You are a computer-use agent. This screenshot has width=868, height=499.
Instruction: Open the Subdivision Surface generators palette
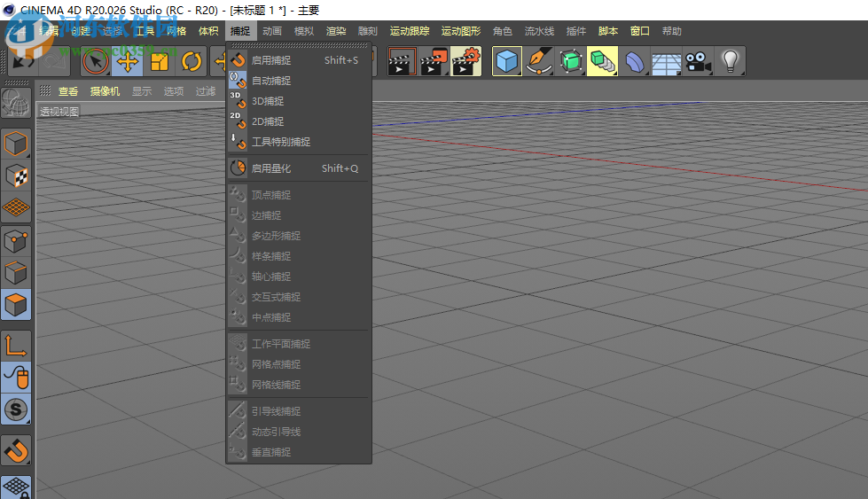click(571, 61)
